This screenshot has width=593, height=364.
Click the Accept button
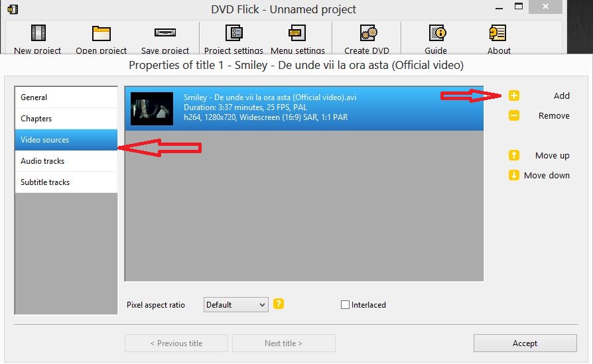(525, 343)
